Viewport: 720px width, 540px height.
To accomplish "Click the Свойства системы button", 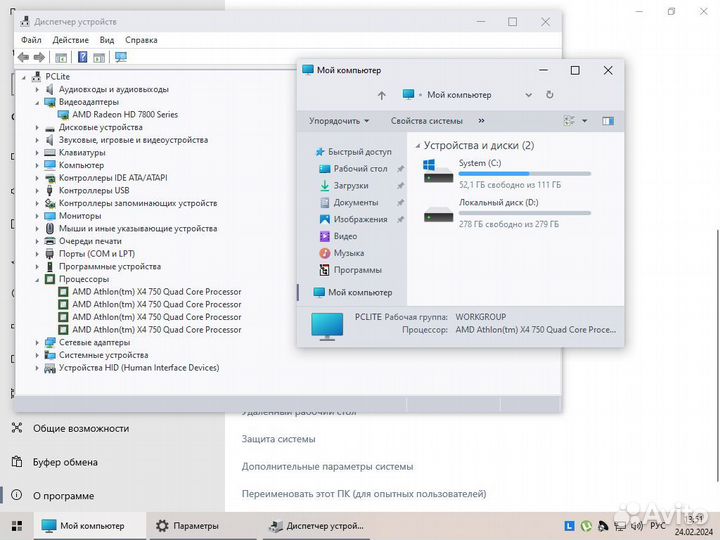I will point(426,121).
